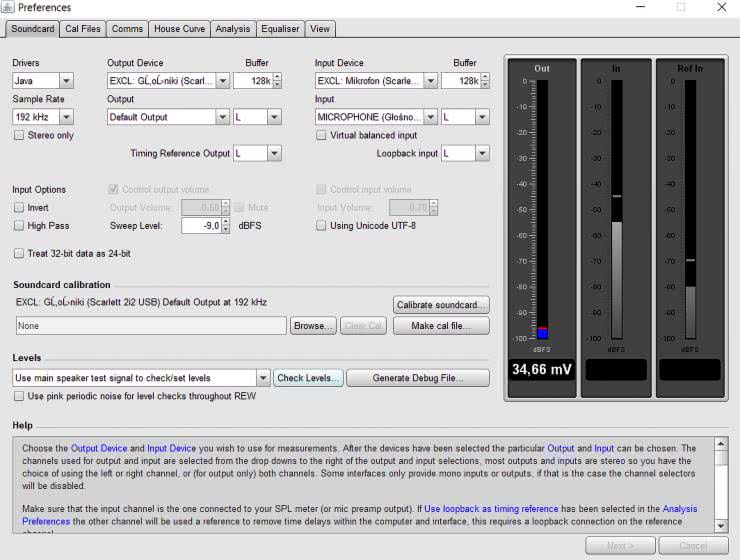Viewport: 740px width, 560px height.
Task: Enable the Stereo only checkbox
Action: pyautogui.click(x=19, y=135)
